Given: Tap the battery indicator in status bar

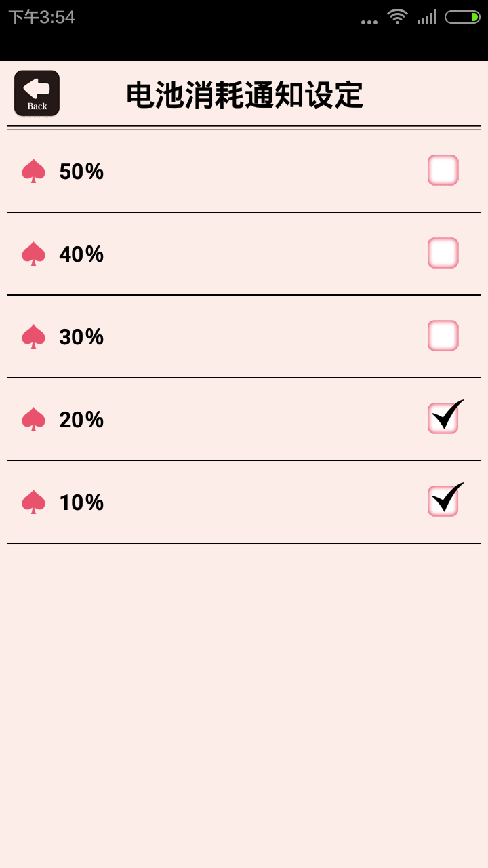Looking at the screenshot, I should click(462, 18).
